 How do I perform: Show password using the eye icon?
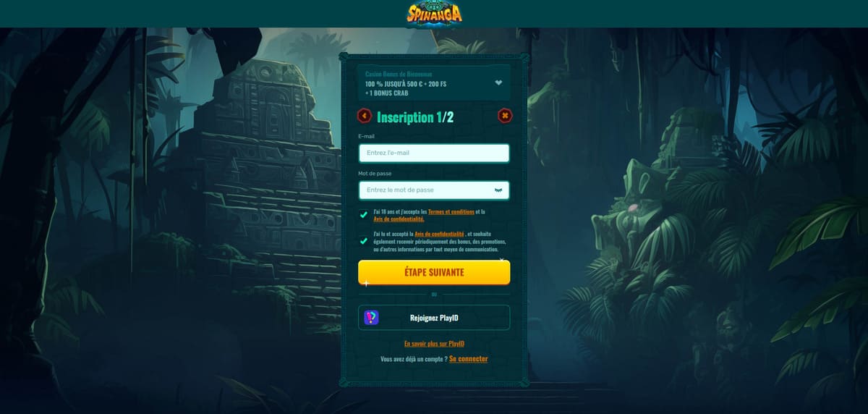click(498, 190)
